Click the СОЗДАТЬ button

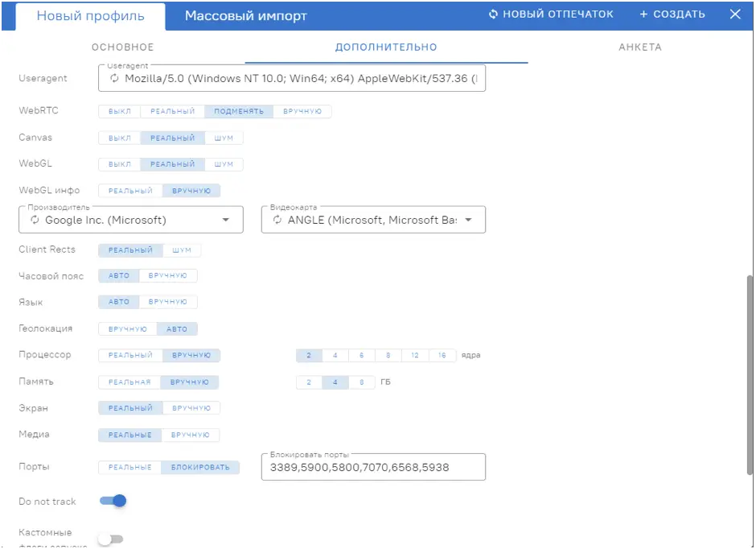pyautogui.click(x=672, y=14)
